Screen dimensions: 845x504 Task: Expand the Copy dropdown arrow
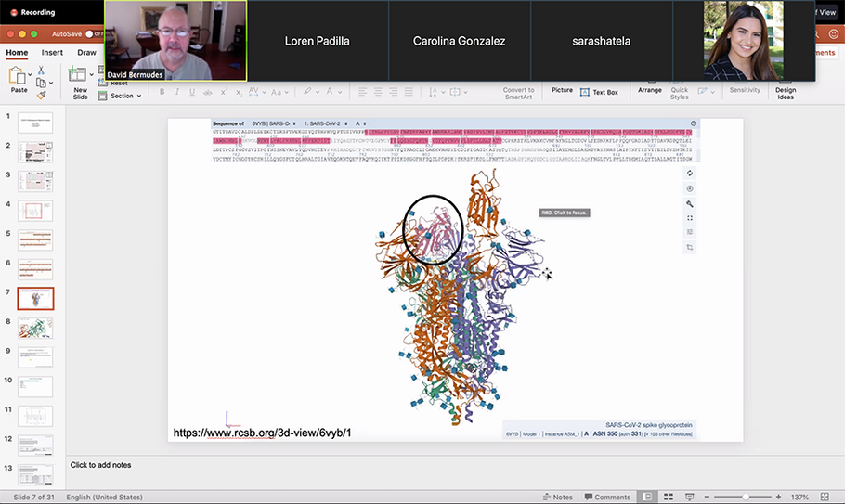click(x=53, y=83)
